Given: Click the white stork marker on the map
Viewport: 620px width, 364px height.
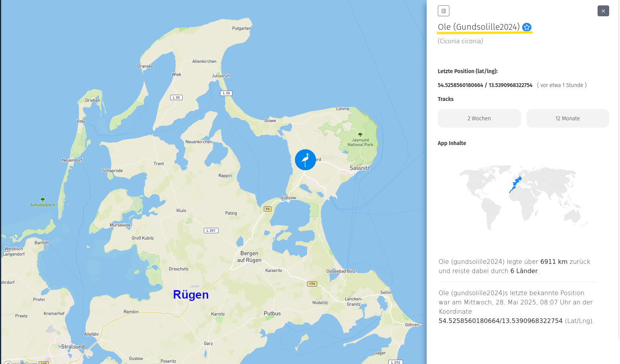Looking at the screenshot, I should (x=305, y=160).
